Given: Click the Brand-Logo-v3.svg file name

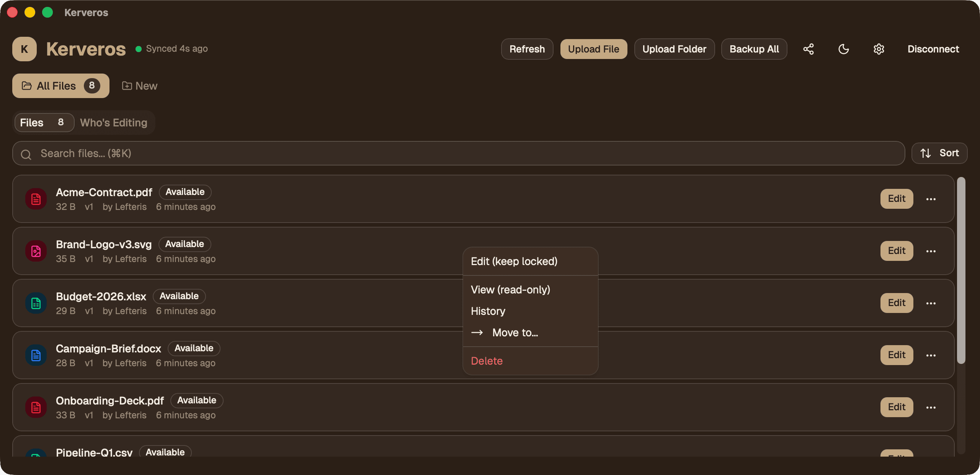Looking at the screenshot, I should click(x=104, y=244).
